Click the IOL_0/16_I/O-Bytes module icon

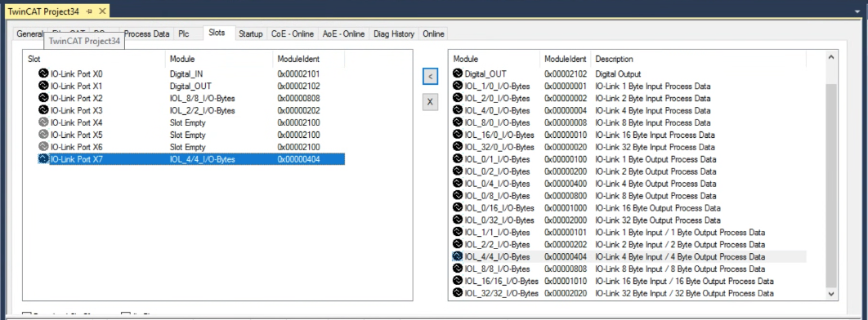click(457, 208)
